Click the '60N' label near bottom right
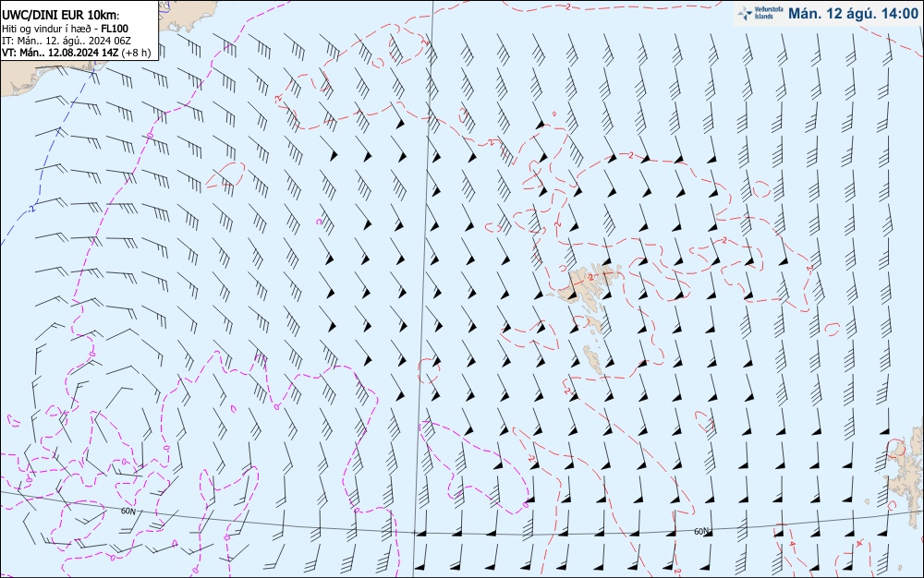 coord(700,532)
